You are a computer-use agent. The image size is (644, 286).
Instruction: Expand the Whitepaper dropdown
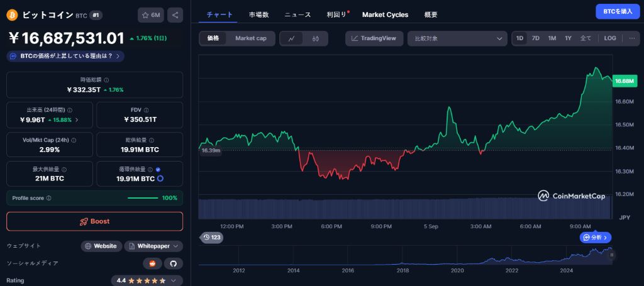[x=153, y=246]
